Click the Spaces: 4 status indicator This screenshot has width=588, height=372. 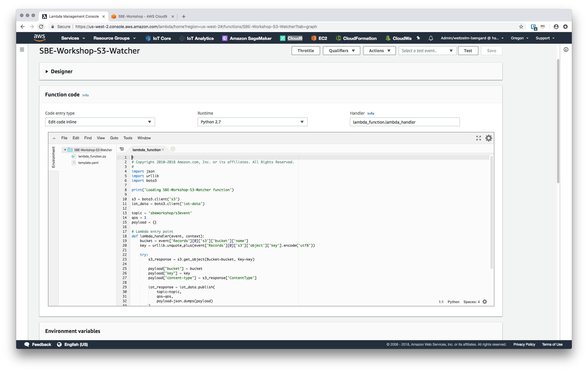(471, 302)
